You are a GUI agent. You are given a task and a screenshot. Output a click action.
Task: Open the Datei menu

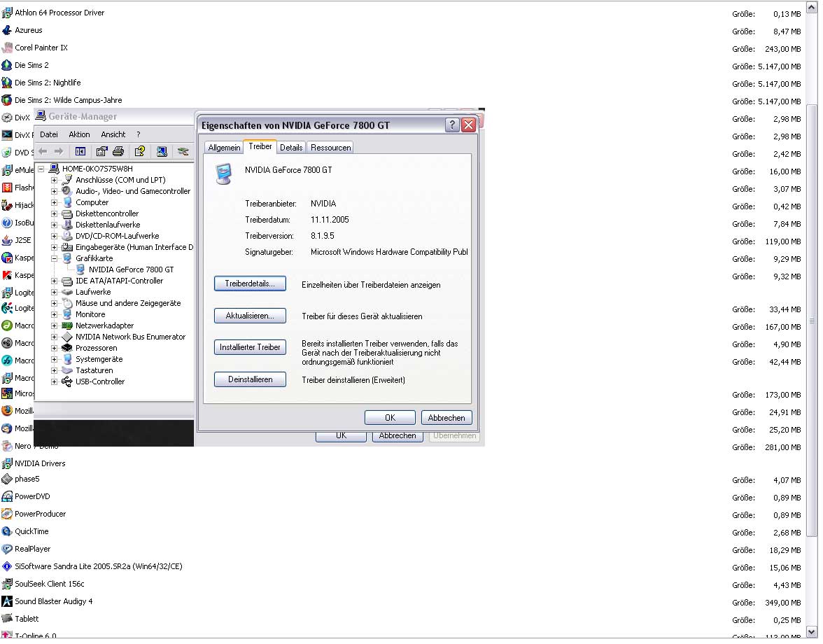pyautogui.click(x=49, y=135)
